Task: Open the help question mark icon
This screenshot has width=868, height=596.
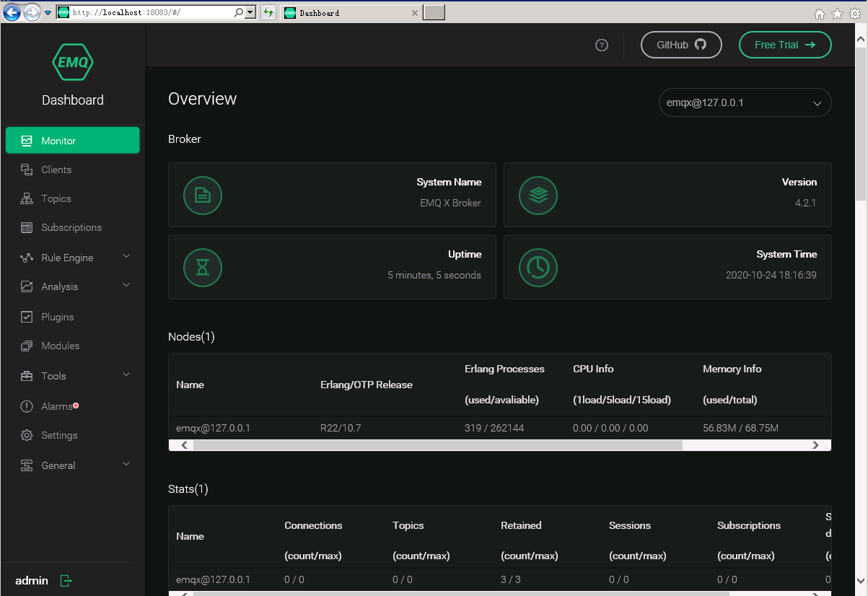Action: click(602, 45)
